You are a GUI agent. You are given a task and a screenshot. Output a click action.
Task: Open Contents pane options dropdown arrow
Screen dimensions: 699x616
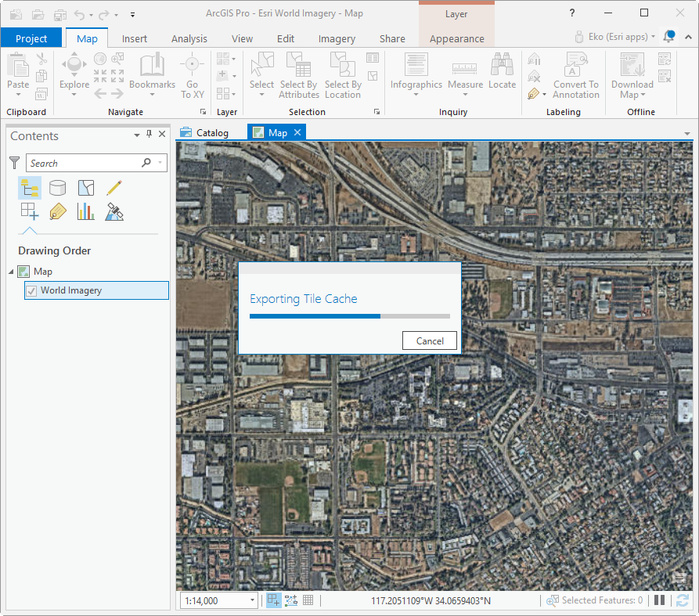click(137, 135)
